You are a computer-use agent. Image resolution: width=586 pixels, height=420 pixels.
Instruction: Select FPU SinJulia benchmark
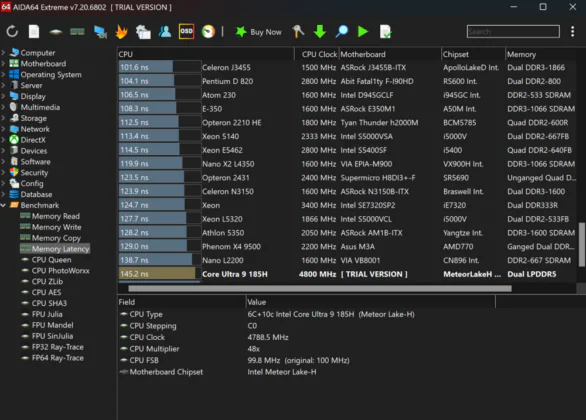tap(52, 336)
